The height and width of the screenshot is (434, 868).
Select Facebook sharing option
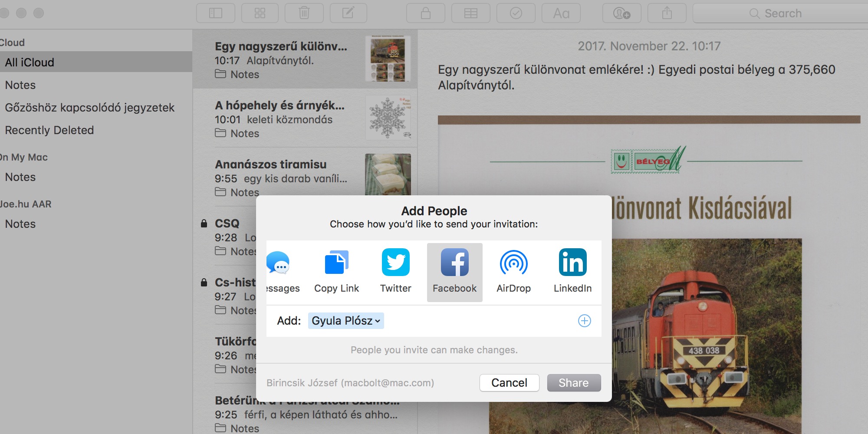(455, 272)
